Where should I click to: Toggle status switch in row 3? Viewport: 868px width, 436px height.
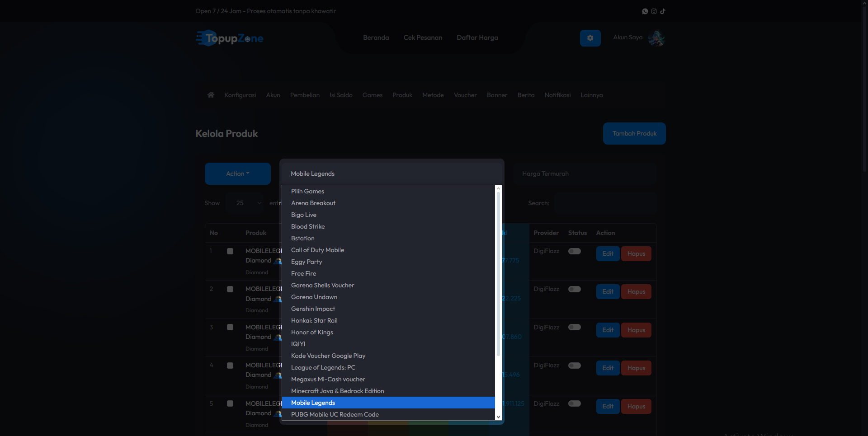click(575, 327)
